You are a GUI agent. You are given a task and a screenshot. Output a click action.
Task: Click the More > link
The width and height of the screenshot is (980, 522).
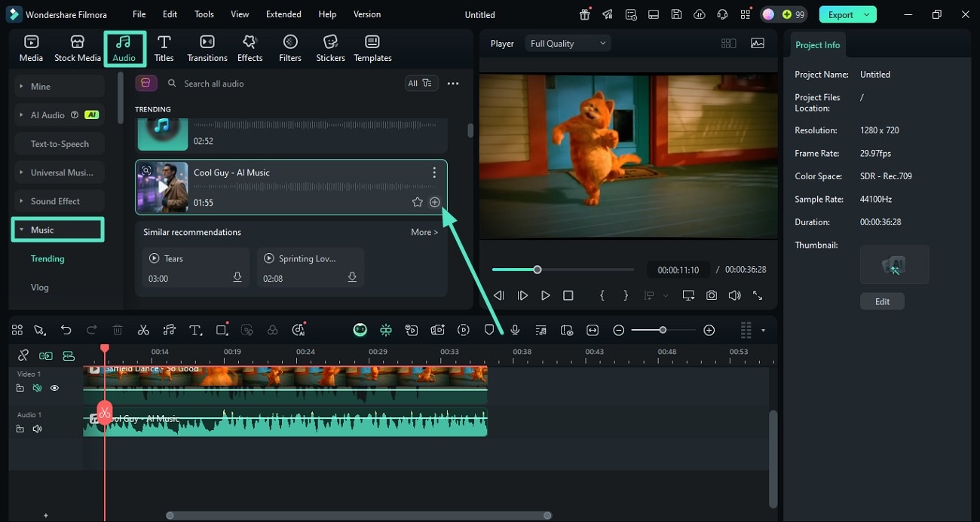coord(424,232)
